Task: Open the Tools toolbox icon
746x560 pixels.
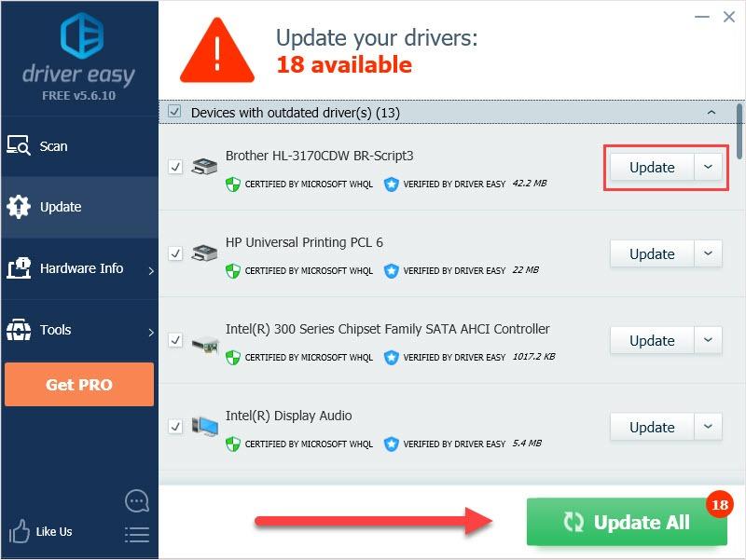Action: pos(19,330)
